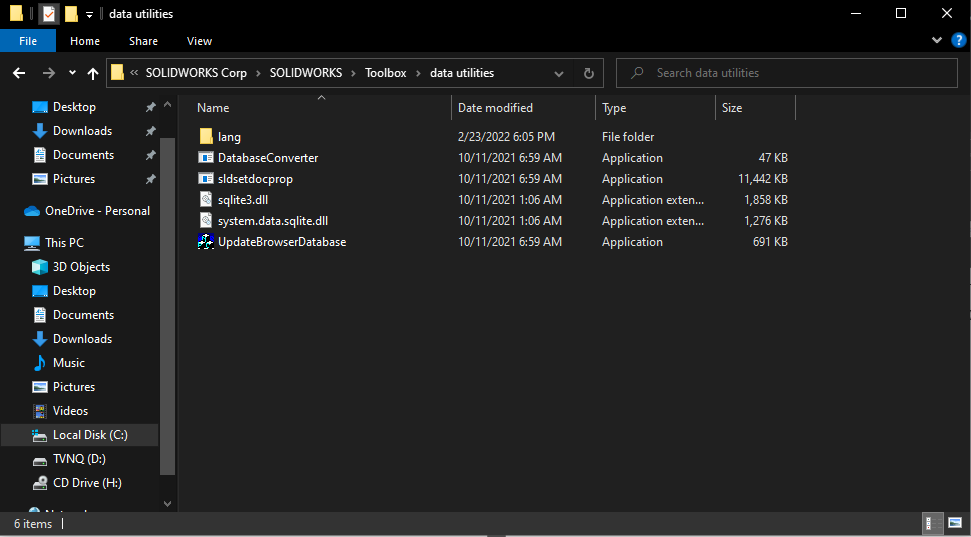Screen dimensions: 971x537
Task: Click navigation pane scroll down arrow
Action: click(x=167, y=504)
